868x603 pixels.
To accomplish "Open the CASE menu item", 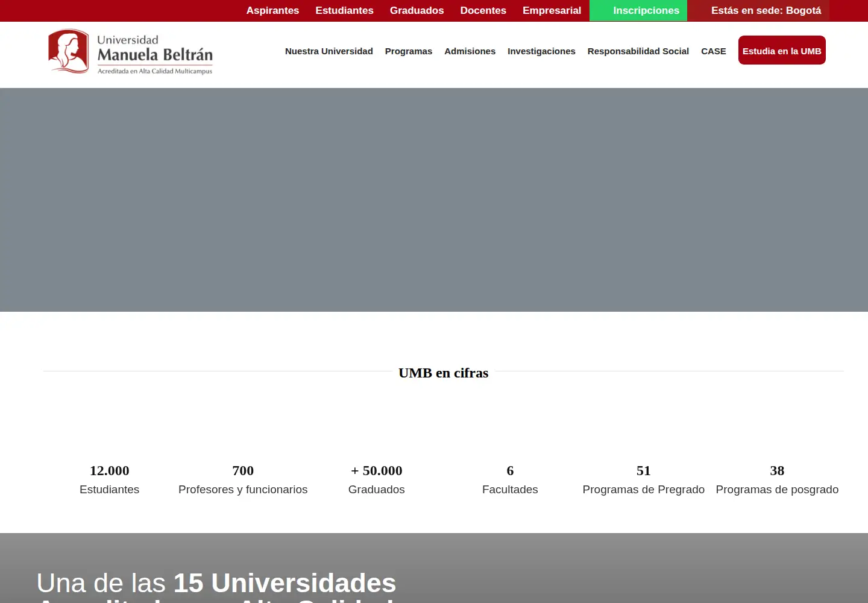I will [x=713, y=51].
